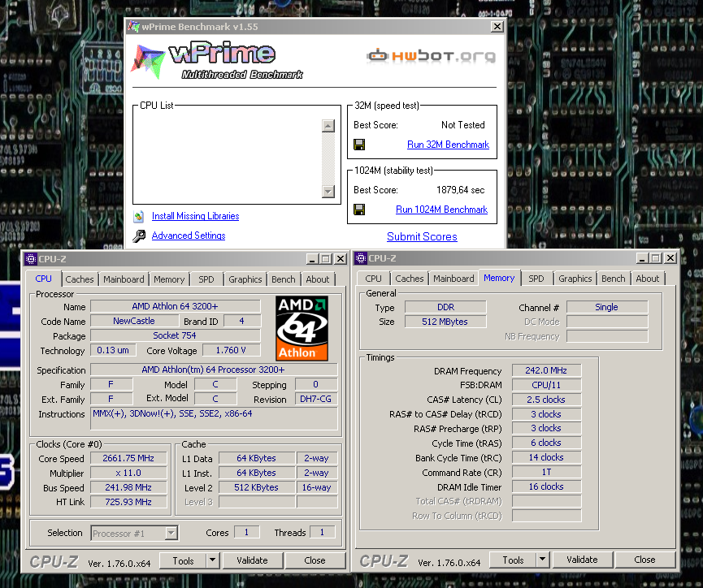Screen dimensions: 703x588
Task: Click the Close button in left CPU-Z
Action: [x=315, y=560]
